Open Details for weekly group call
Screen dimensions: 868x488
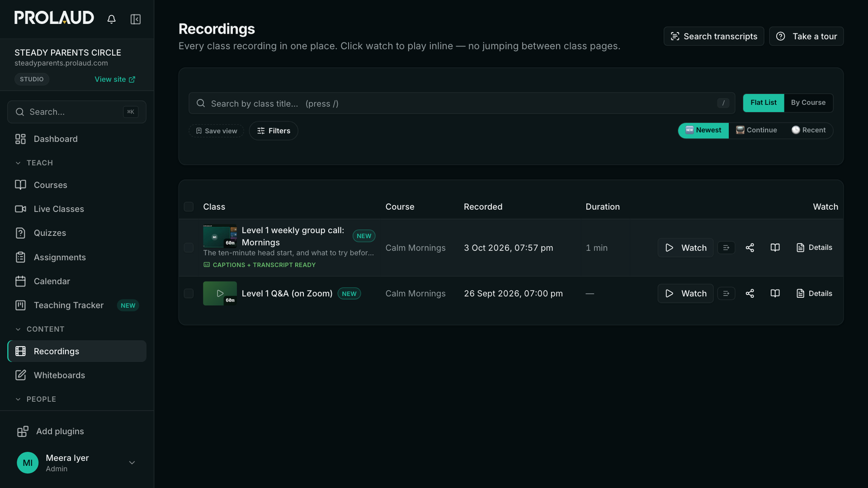pyautogui.click(x=814, y=248)
